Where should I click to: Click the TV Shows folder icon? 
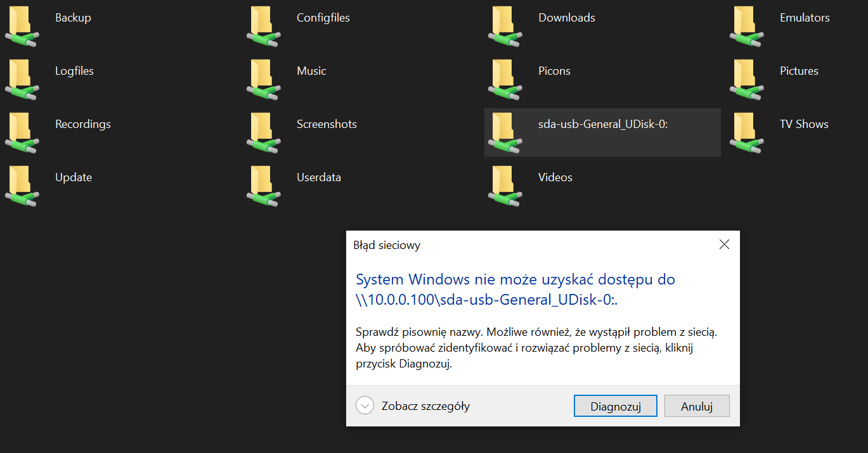tap(747, 132)
